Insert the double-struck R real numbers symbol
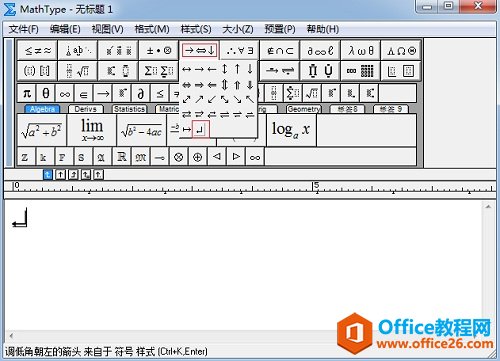This screenshot has width=500, height=361. 122,157
